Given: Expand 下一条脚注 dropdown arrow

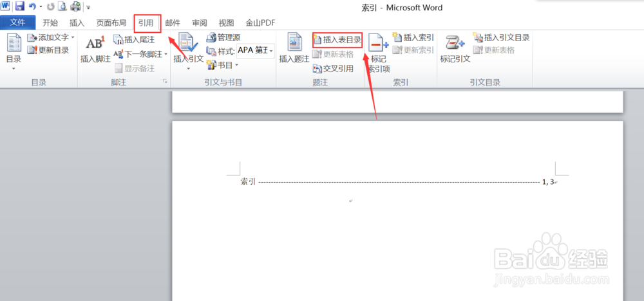Looking at the screenshot, I should pyautogui.click(x=166, y=54).
